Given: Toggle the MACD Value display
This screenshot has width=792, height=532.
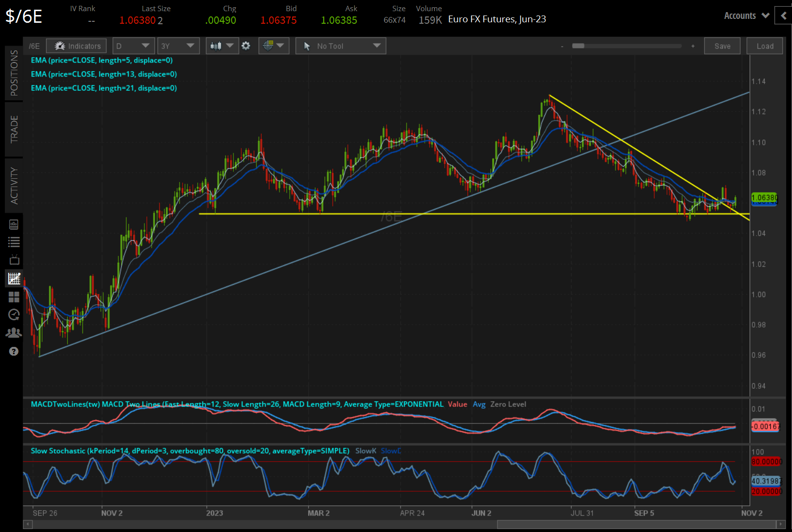Looking at the screenshot, I should click(x=457, y=404).
